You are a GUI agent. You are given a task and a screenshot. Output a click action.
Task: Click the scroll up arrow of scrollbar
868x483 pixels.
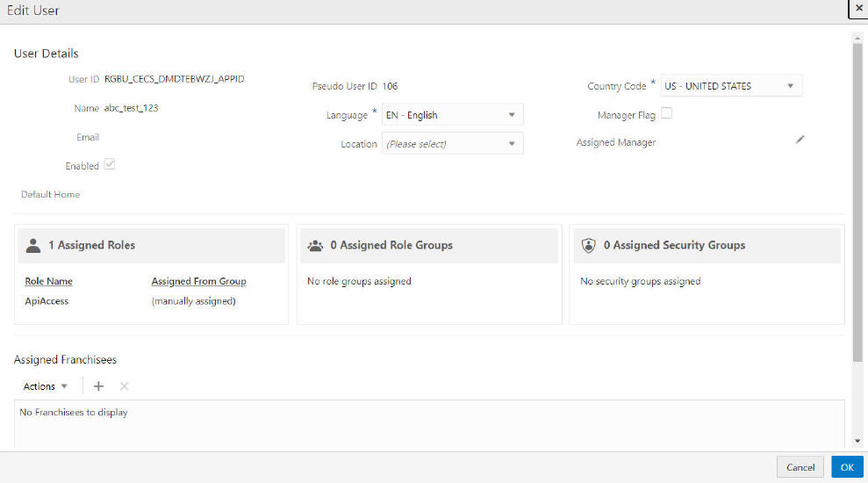[x=857, y=38]
